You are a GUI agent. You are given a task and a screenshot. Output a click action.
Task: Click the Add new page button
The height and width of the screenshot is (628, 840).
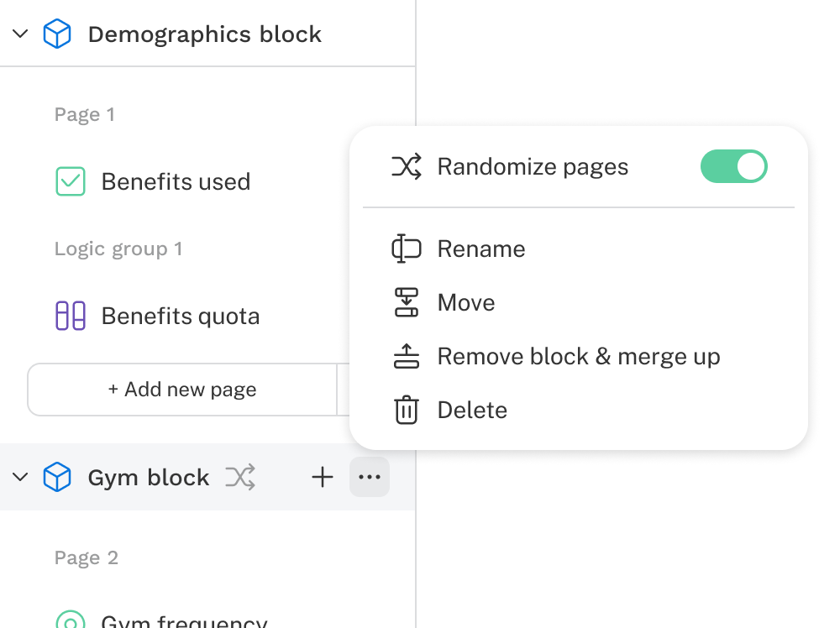(x=182, y=390)
